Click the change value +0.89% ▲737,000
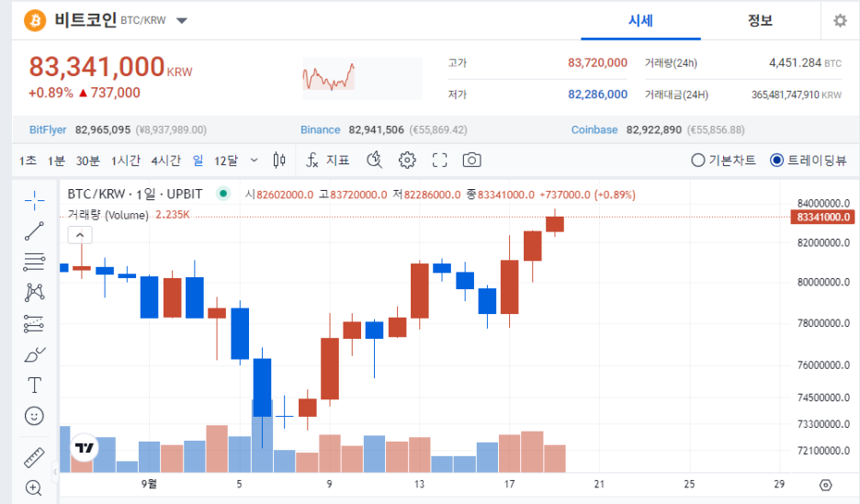 [x=85, y=93]
